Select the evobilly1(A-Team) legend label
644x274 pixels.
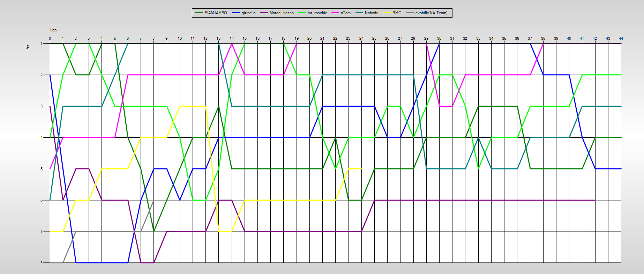tap(431, 13)
